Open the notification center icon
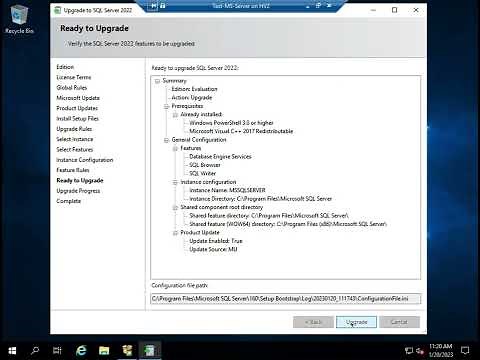 coord(465,350)
